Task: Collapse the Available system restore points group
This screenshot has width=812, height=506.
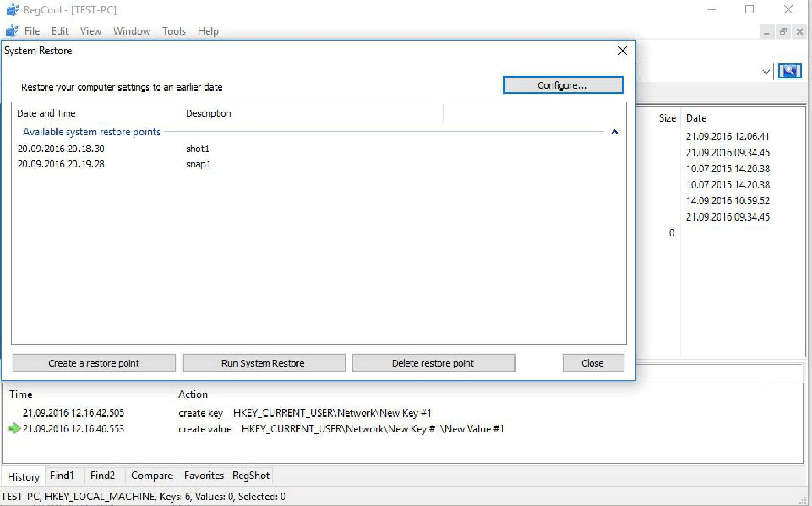Action: [614, 132]
